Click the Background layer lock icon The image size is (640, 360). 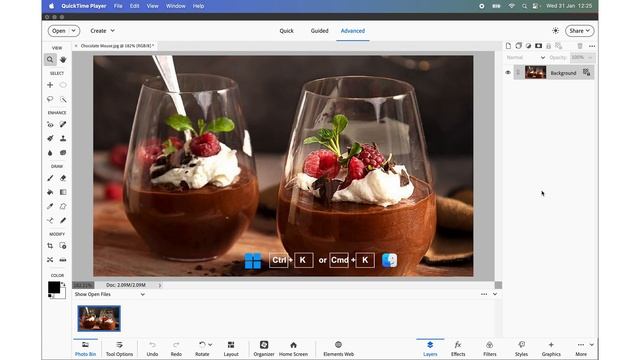click(x=587, y=73)
